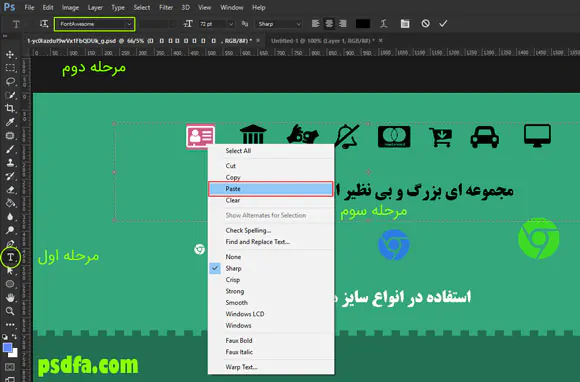Open the 72 pt font size dropdown
The width and height of the screenshot is (580, 382).
tap(231, 24)
